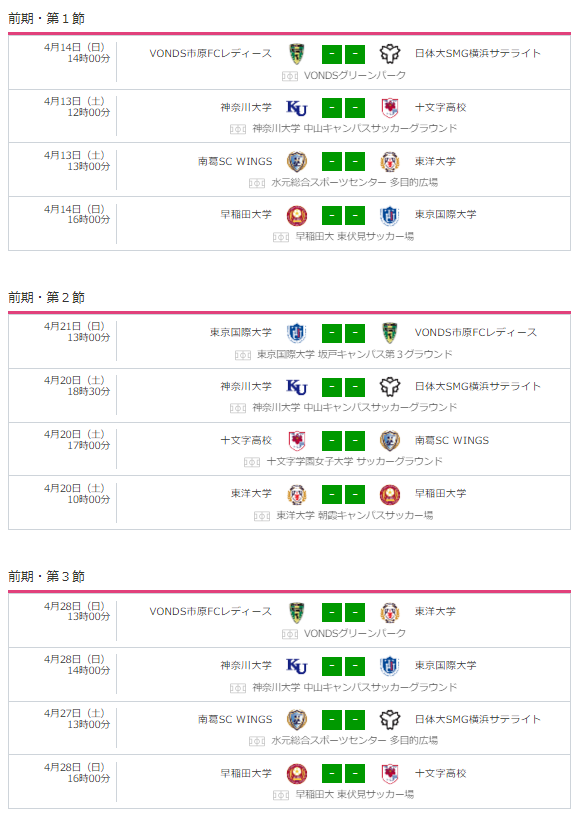Open 南葛SC WINGS link in 第3節

(x=235, y=719)
